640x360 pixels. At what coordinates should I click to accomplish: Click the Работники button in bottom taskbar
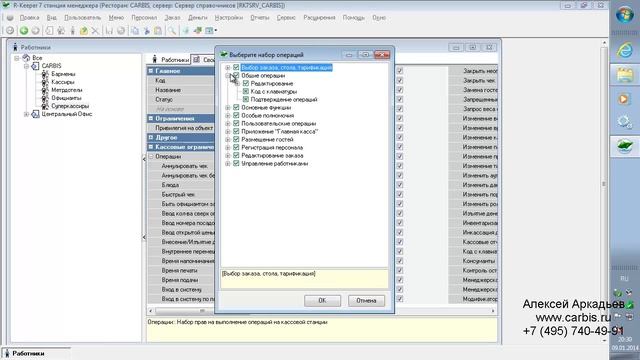pos(36,353)
